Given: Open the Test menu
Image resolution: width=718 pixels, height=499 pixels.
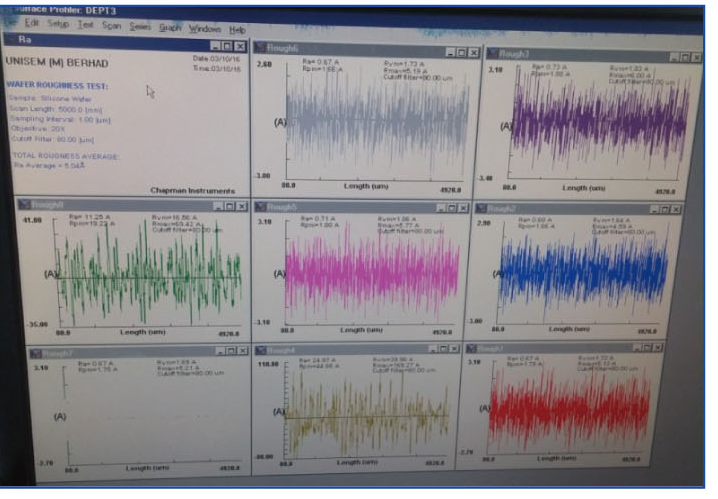Looking at the screenshot, I should point(86,24).
